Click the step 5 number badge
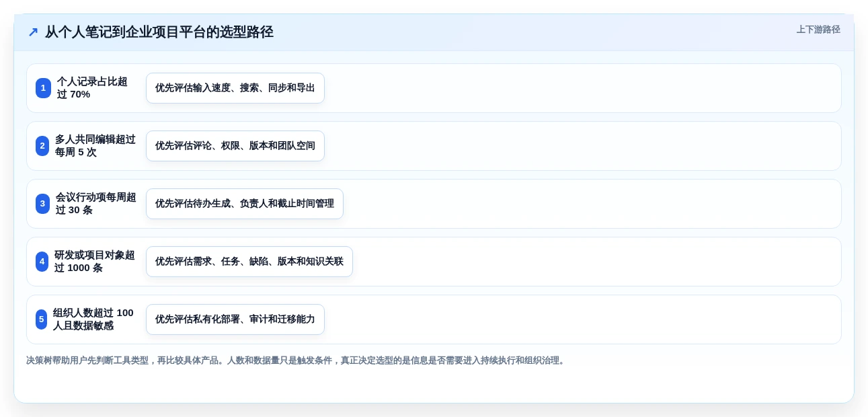 click(x=41, y=319)
